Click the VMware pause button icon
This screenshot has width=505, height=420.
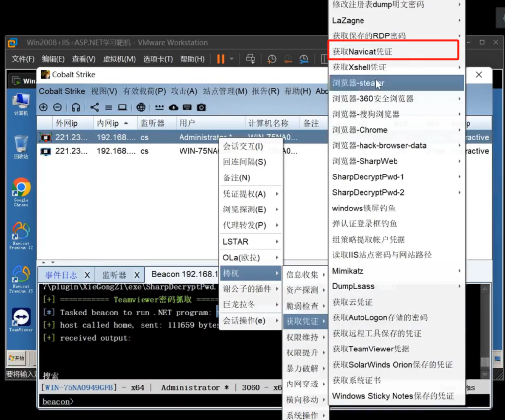[221, 59]
